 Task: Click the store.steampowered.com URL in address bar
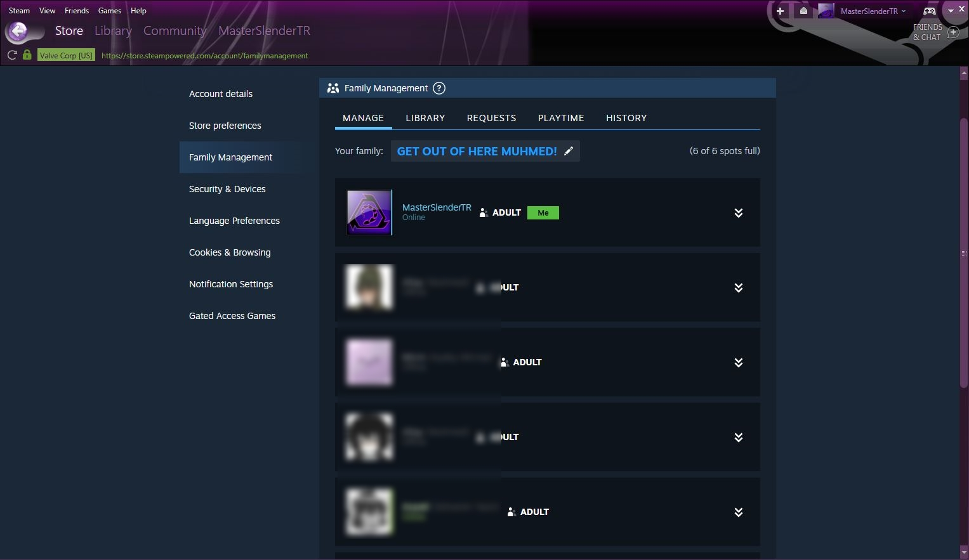click(205, 55)
